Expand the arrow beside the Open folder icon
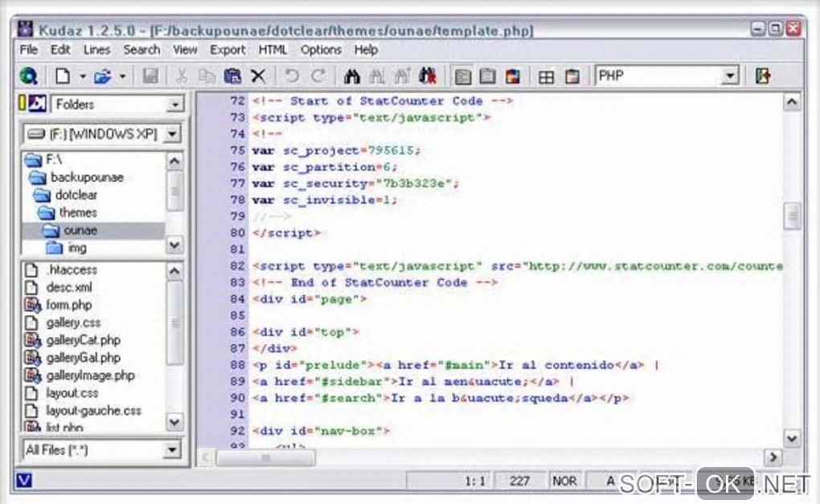820x504 pixels. pyautogui.click(x=122, y=77)
